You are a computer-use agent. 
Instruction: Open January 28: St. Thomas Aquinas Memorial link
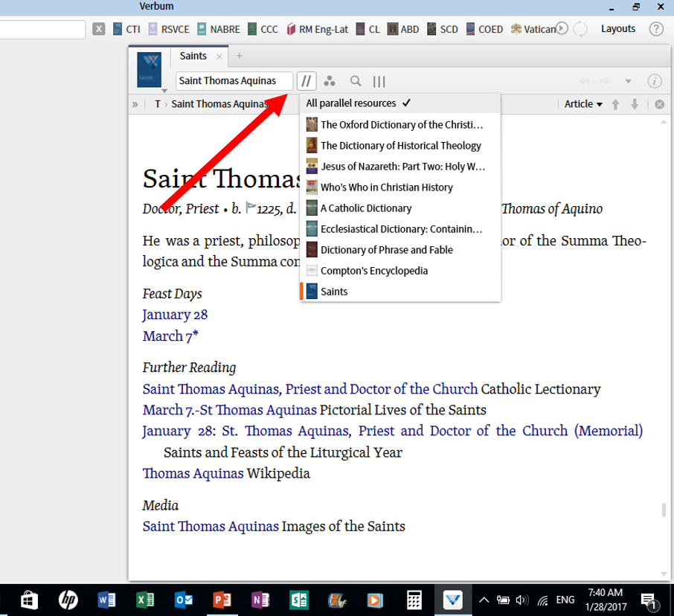click(x=393, y=431)
